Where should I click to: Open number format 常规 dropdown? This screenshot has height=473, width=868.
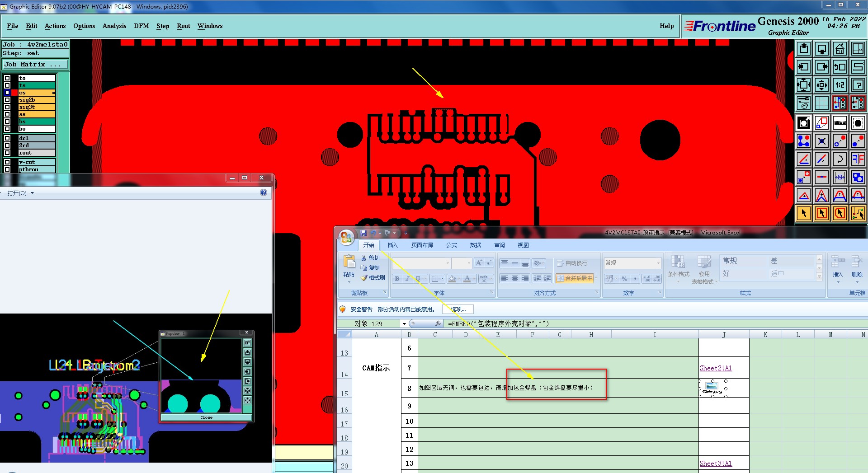pos(658,263)
